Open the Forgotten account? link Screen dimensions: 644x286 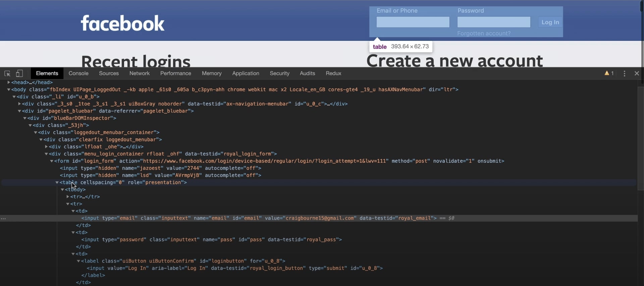point(484,33)
